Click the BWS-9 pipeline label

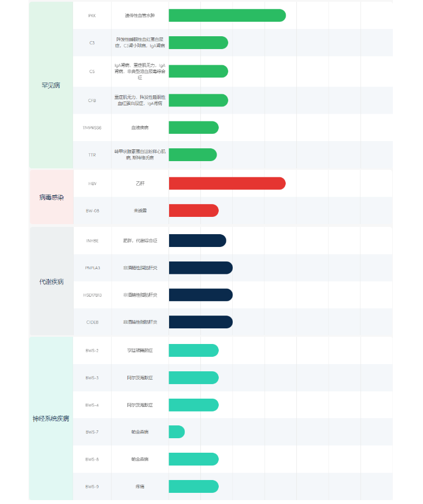(x=92, y=487)
